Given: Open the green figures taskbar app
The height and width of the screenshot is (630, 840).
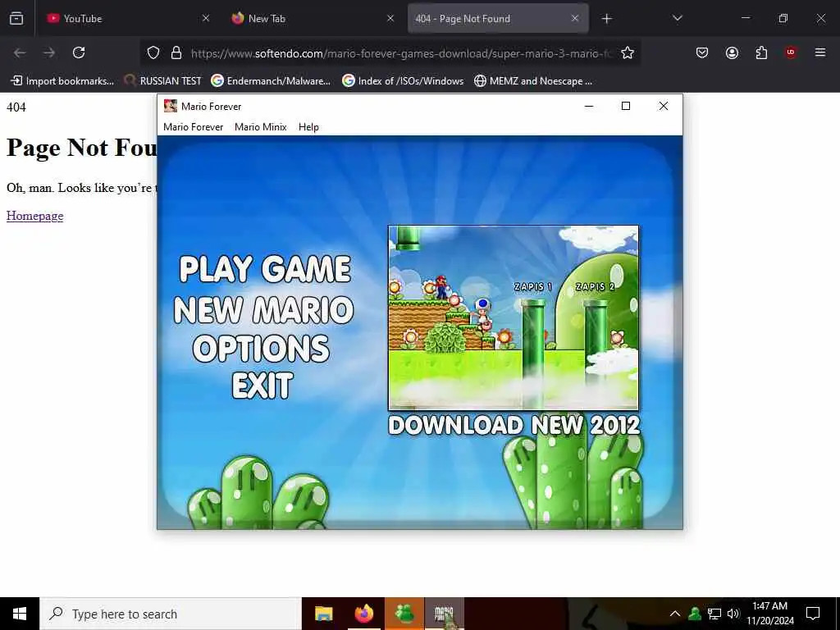Looking at the screenshot, I should coord(404,614).
